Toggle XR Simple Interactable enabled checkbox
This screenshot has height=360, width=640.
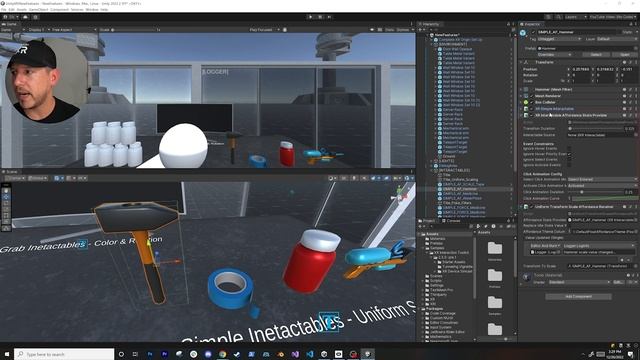click(x=531, y=109)
